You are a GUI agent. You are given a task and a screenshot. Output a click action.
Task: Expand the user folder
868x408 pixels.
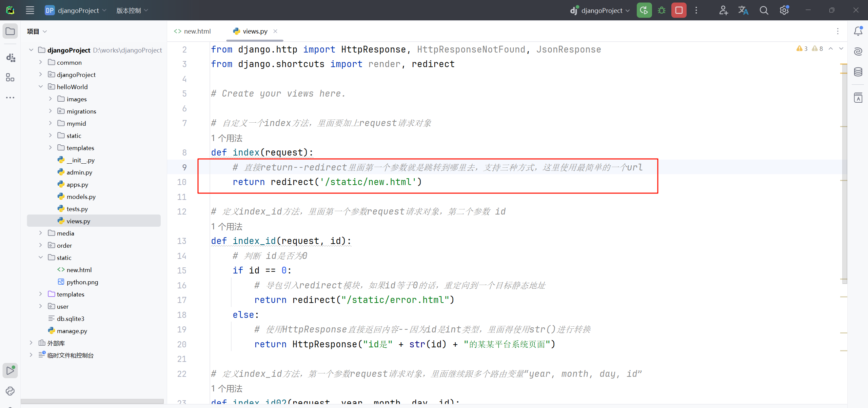(41, 306)
